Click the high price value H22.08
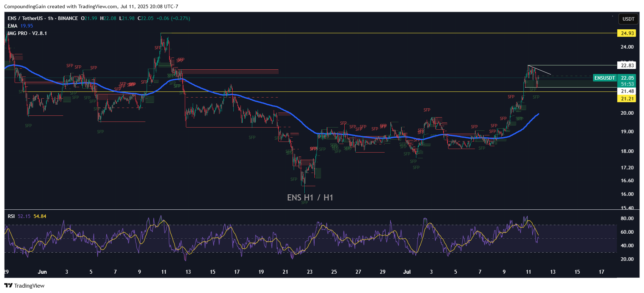 [x=108, y=18]
